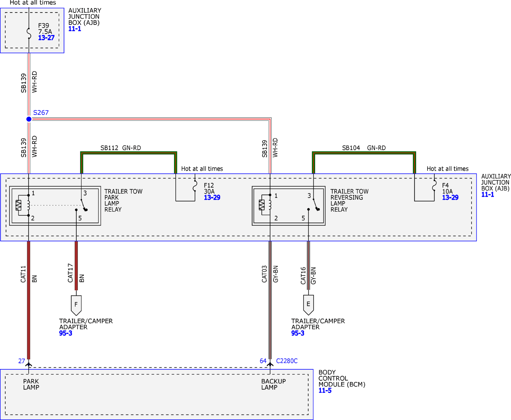Click the 'TRAILER TOW REVERSING LAMP RELAY' label
The height and width of the screenshot is (420, 511).
[350, 201]
